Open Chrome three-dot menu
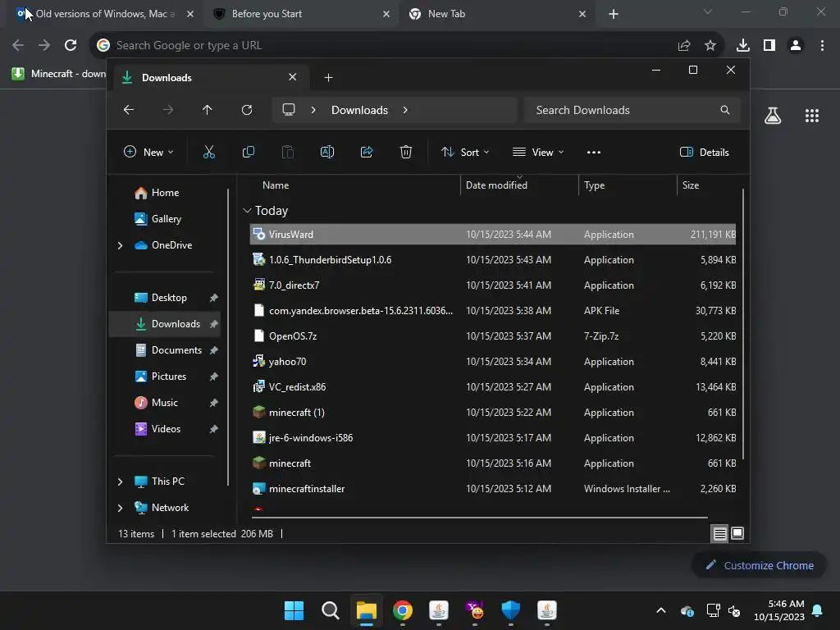 pyautogui.click(x=822, y=45)
